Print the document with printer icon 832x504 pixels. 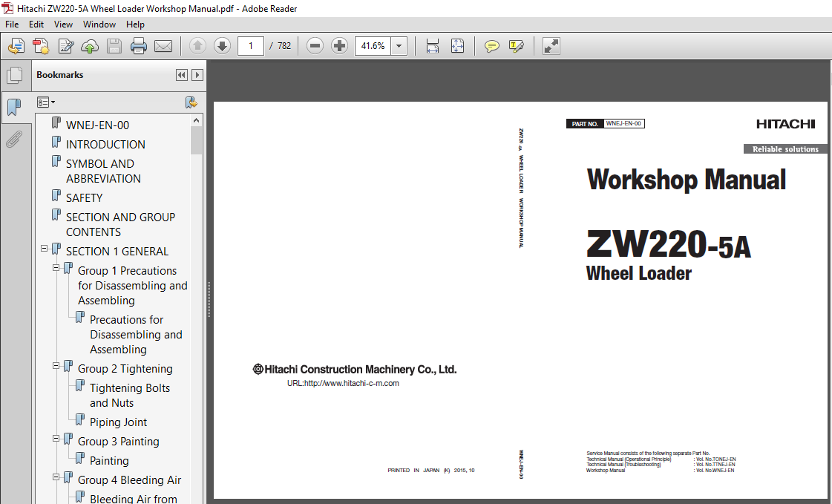pos(139,46)
